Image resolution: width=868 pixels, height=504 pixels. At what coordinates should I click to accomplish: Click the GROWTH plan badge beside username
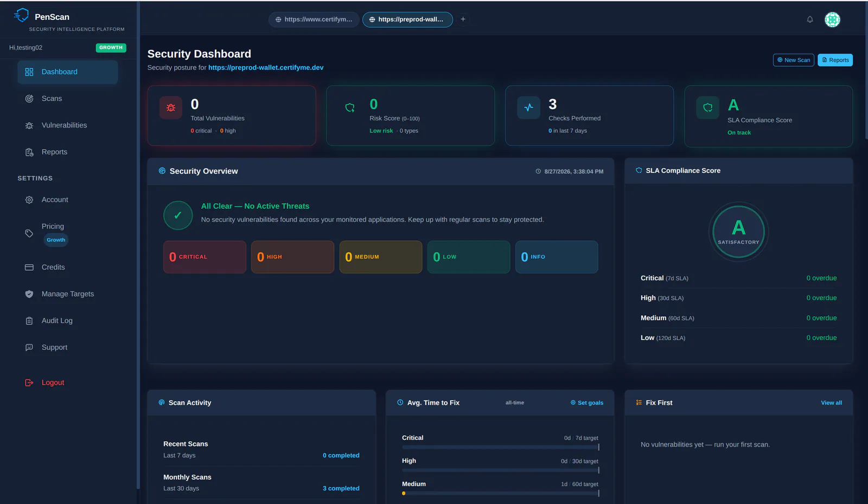pos(111,48)
